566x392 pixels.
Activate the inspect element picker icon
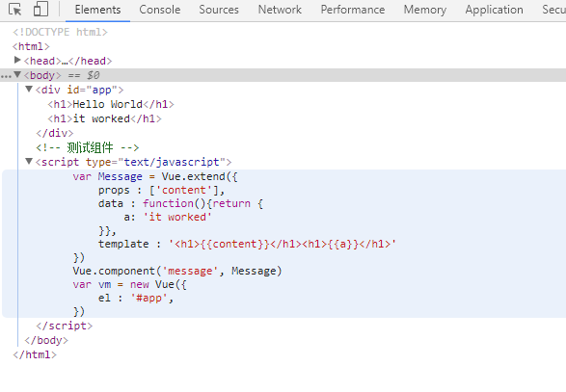click(x=14, y=10)
